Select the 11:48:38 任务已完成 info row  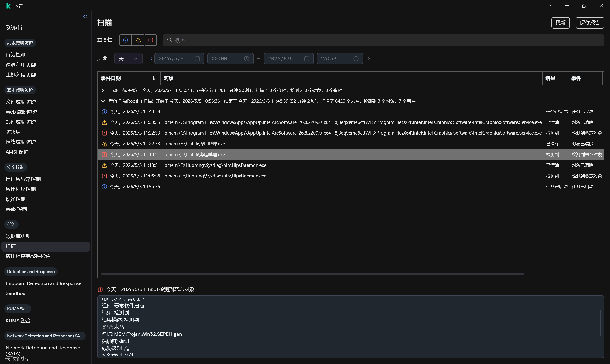351,112
